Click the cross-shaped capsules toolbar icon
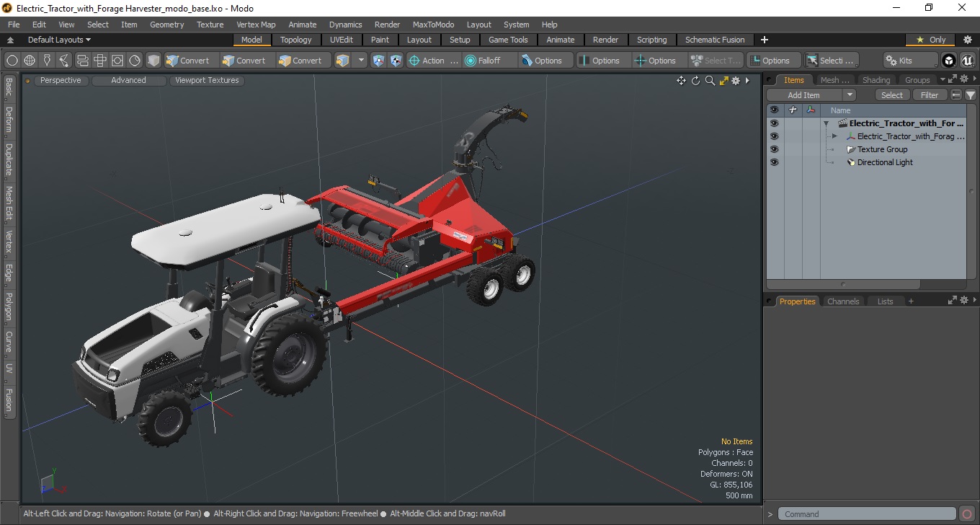The width and height of the screenshot is (980, 525). [100, 61]
